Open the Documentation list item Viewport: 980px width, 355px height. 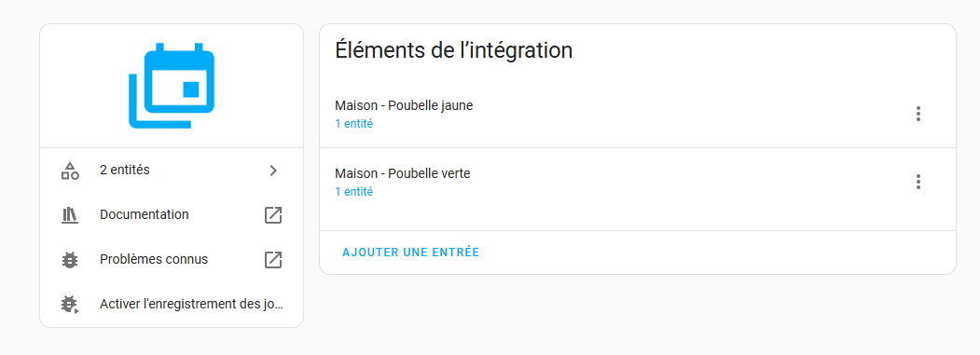click(172, 215)
